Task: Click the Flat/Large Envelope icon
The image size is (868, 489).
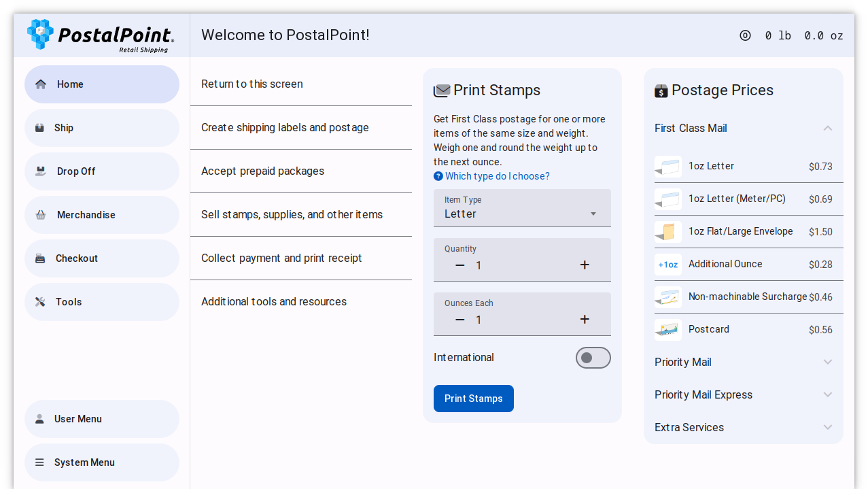Action: click(x=667, y=231)
